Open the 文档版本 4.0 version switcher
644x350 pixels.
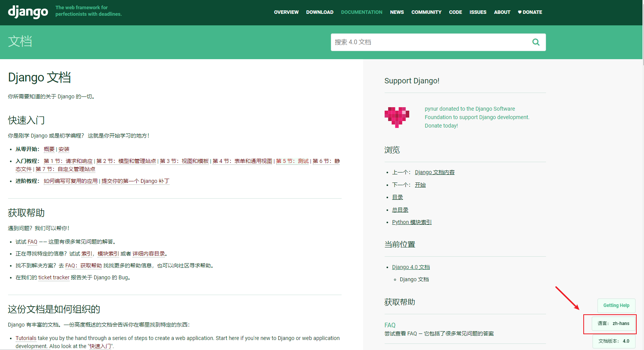coord(614,341)
